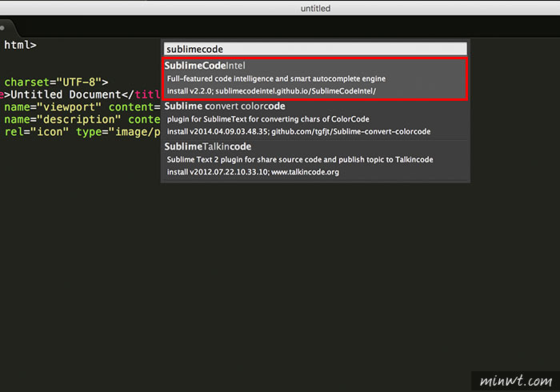Click the 'untitled' window title text
560x392 pixels.
(315, 8)
